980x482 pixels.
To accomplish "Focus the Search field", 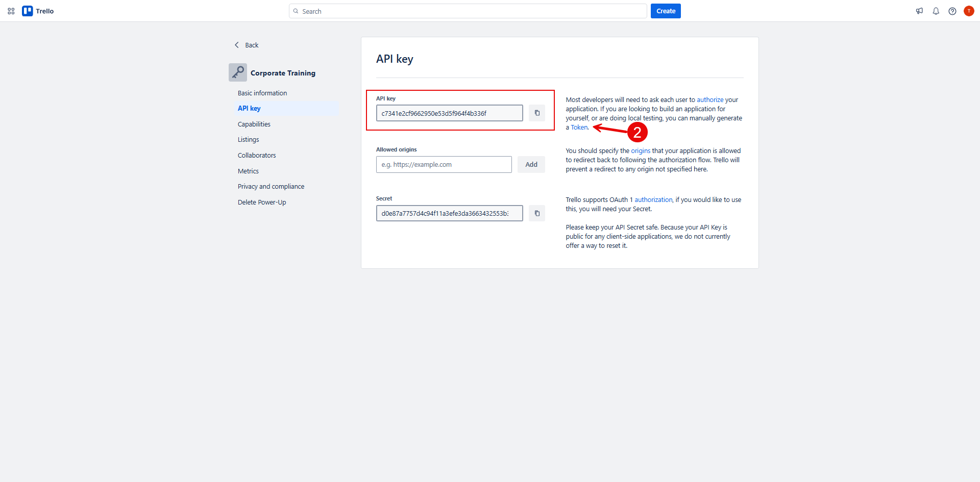I will (468, 11).
